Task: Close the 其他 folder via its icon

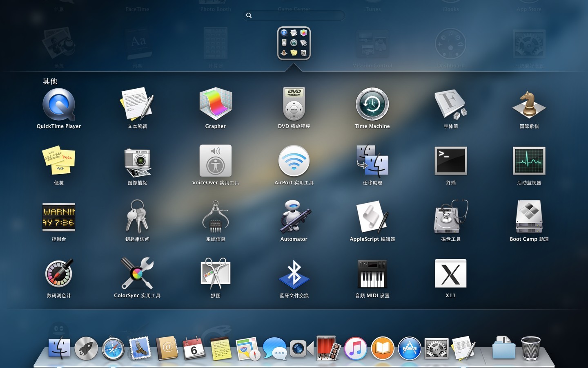Action: 294,43
